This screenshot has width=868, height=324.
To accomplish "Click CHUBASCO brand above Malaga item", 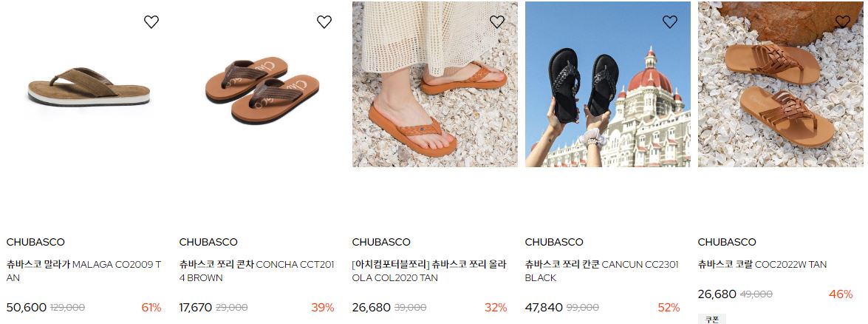I will coord(35,242).
